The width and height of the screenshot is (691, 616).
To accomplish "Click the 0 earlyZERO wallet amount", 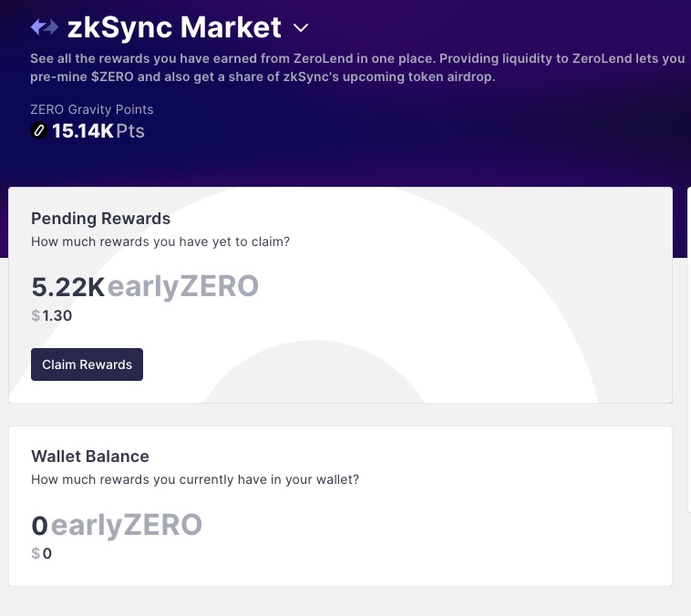I will (x=39, y=525).
